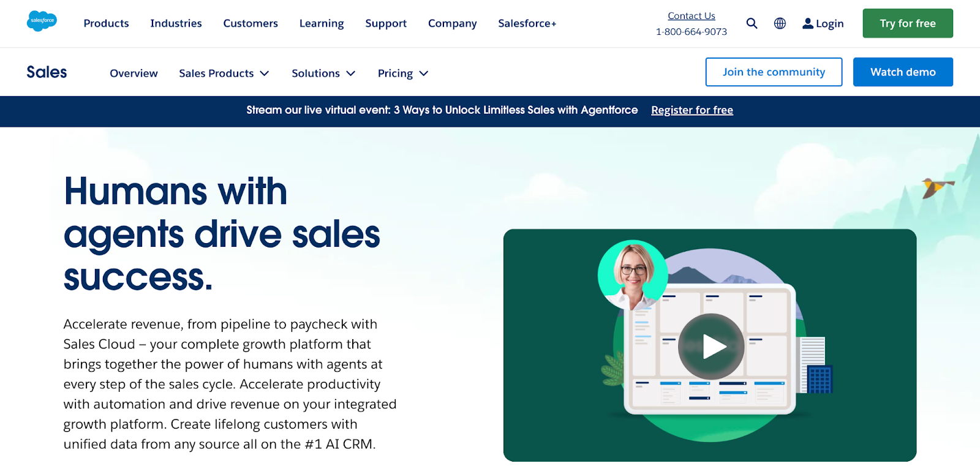Click the globe language selector icon
The height and width of the screenshot is (466, 980).
click(780, 23)
